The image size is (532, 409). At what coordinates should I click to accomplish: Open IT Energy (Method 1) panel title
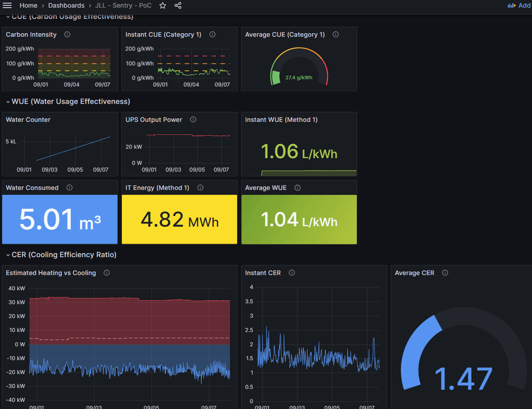[157, 188]
